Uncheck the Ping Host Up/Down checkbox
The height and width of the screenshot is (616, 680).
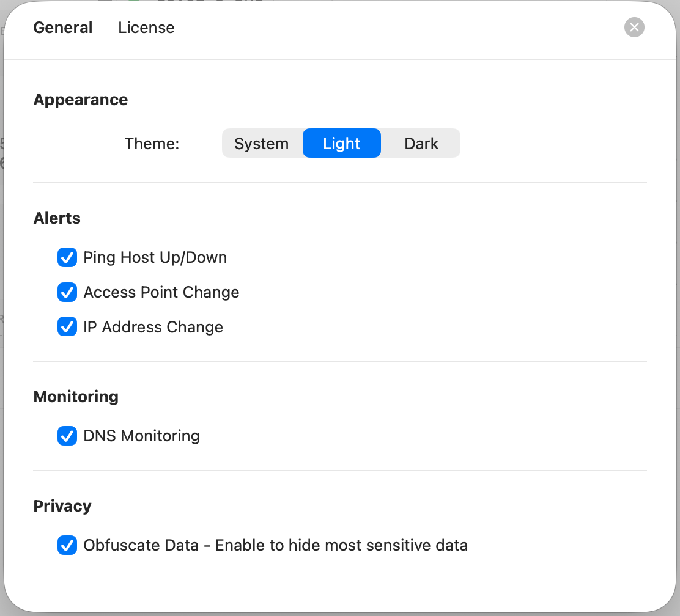point(67,257)
